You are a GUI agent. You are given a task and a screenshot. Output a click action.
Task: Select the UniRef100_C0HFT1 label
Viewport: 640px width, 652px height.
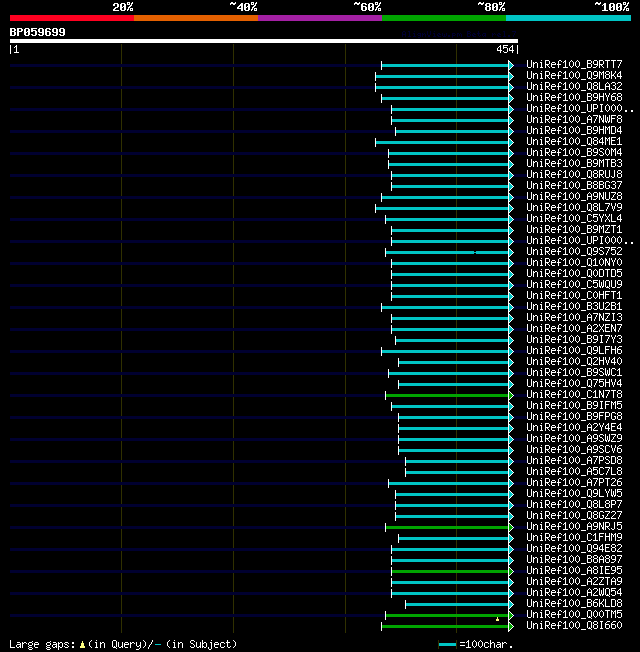point(574,296)
